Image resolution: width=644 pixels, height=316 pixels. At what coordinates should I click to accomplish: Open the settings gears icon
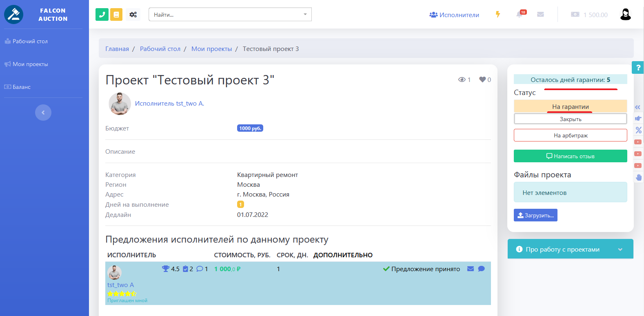point(133,15)
